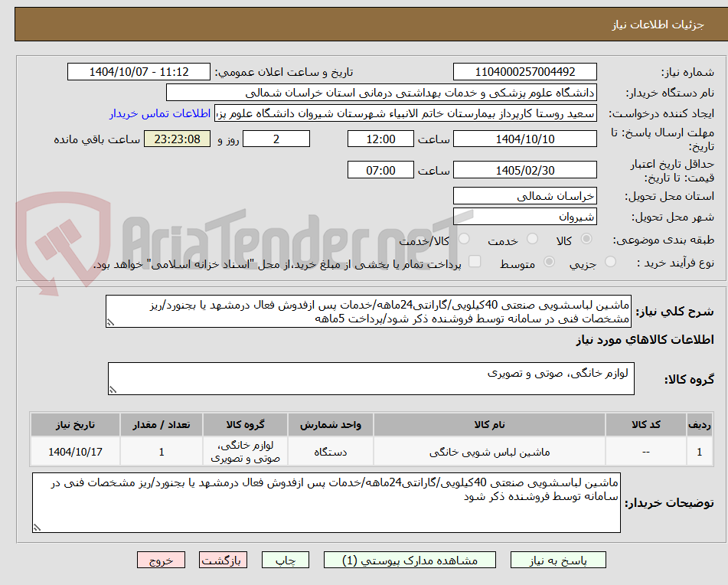Click the چاپ print button
Viewport: 728px width, 585px height.
(287, 560)
